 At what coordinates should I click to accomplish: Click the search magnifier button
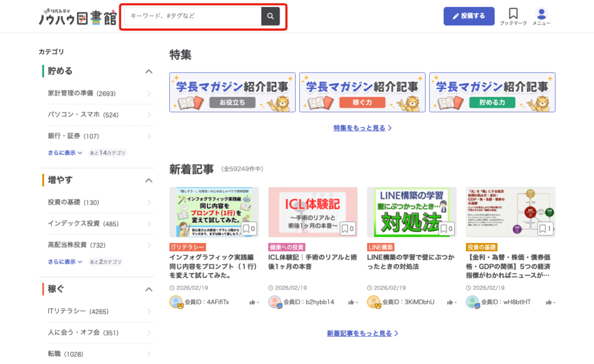[x=270, y=17]
